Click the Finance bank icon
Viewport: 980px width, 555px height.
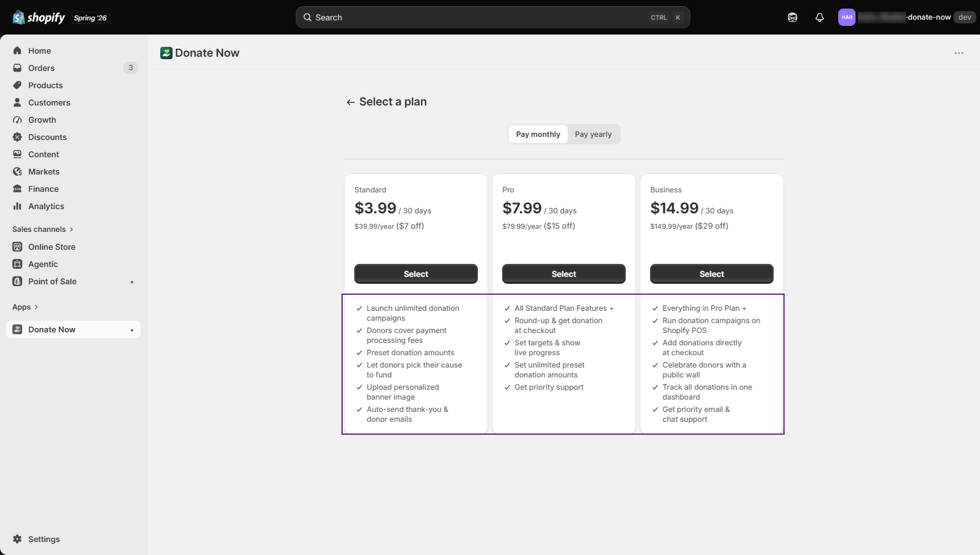[17, 189]
